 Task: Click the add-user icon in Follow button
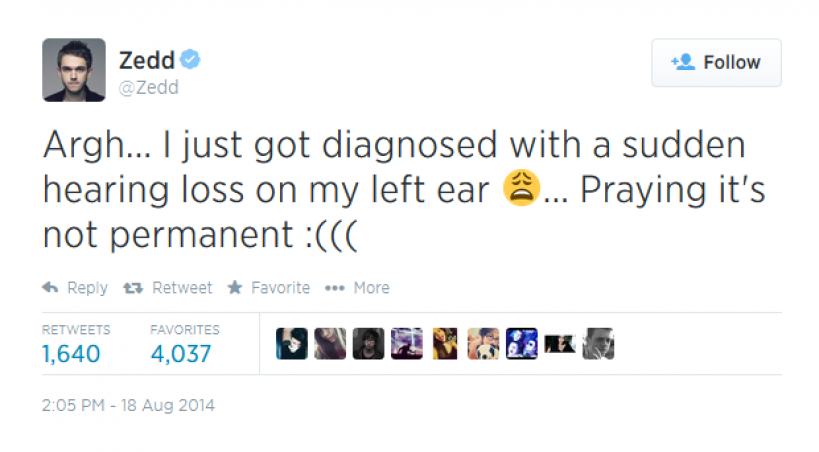(683, 63)
